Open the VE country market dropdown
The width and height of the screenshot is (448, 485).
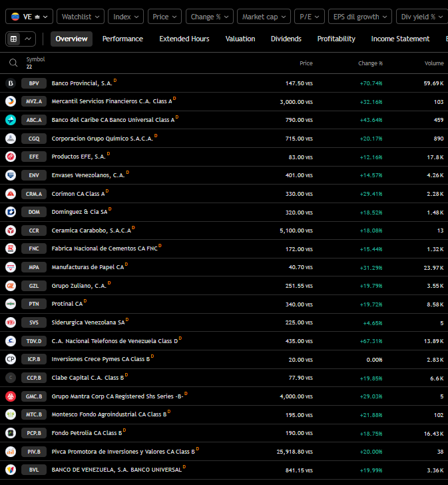(29, 17)
